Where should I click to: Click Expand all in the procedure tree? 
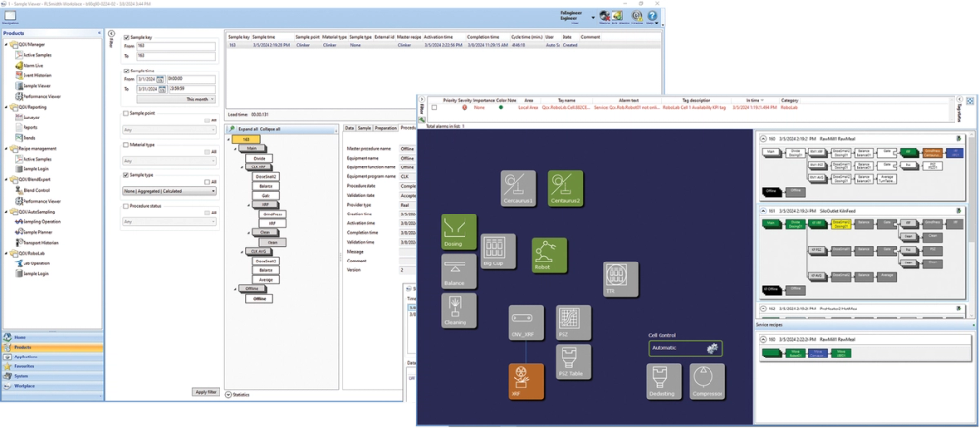[x=248, y=128]
